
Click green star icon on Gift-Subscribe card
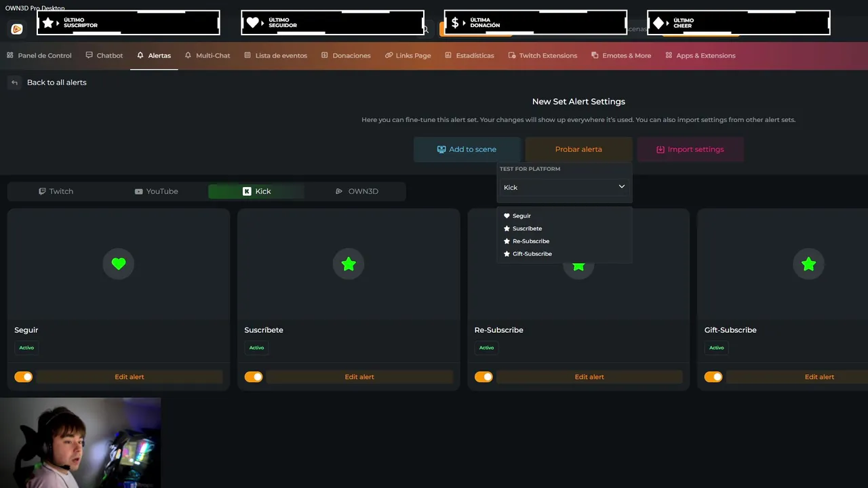click(x=808, y=264)
